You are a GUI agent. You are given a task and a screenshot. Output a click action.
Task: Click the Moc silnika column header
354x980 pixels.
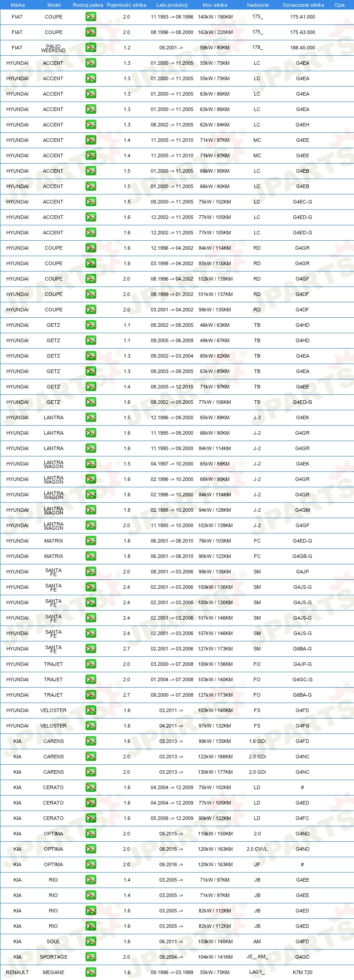point(215,5)
